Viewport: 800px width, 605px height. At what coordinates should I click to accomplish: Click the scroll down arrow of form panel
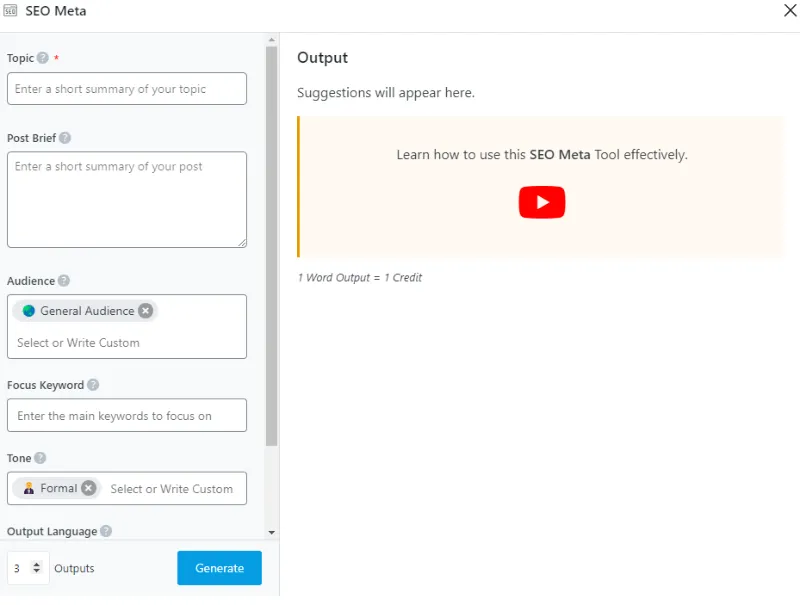tap(271, 533)
